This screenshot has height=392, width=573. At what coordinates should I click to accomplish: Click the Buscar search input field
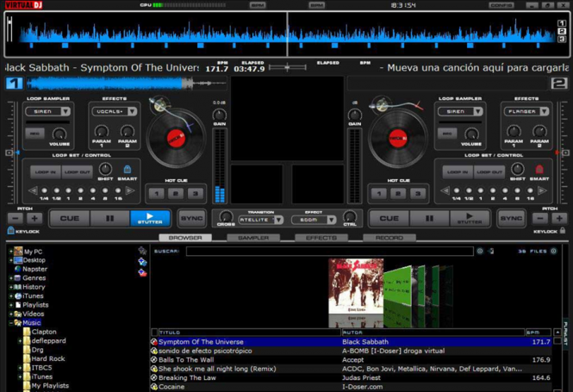tap(329, 252)
